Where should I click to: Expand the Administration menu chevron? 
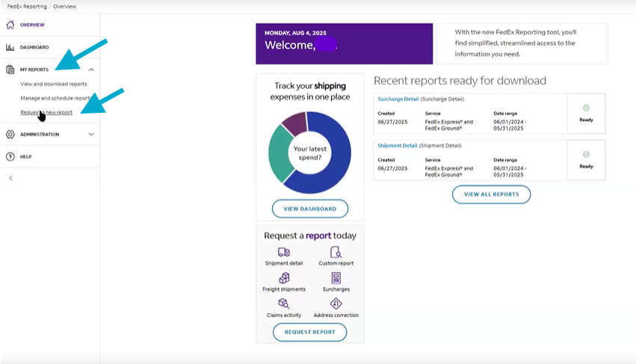tap(91, 135)
